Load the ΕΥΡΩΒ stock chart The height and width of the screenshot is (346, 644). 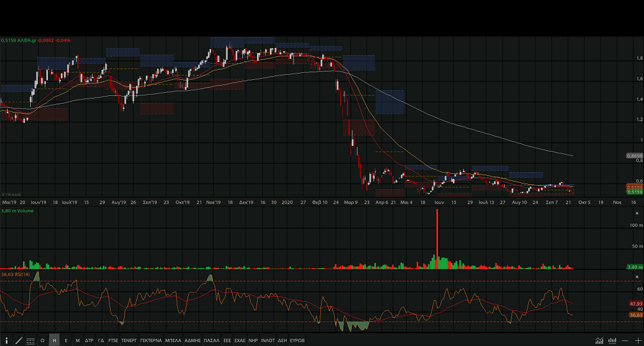pos(297,340)
